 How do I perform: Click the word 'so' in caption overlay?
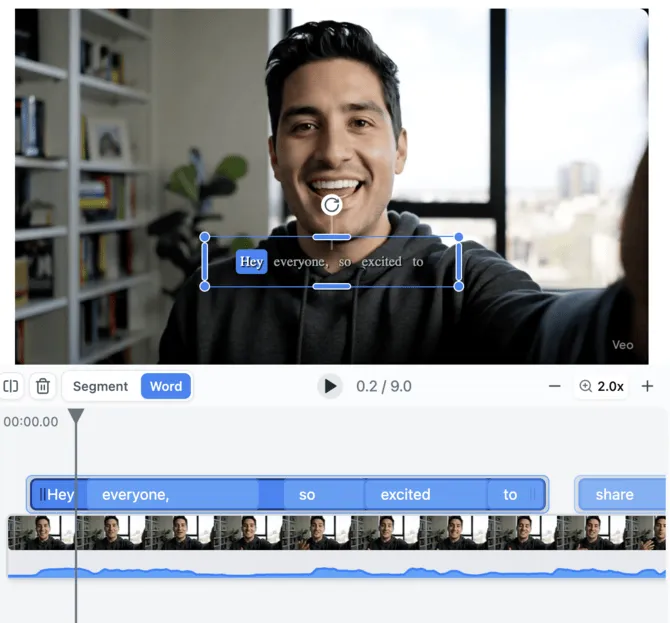(x=344, y=262)
